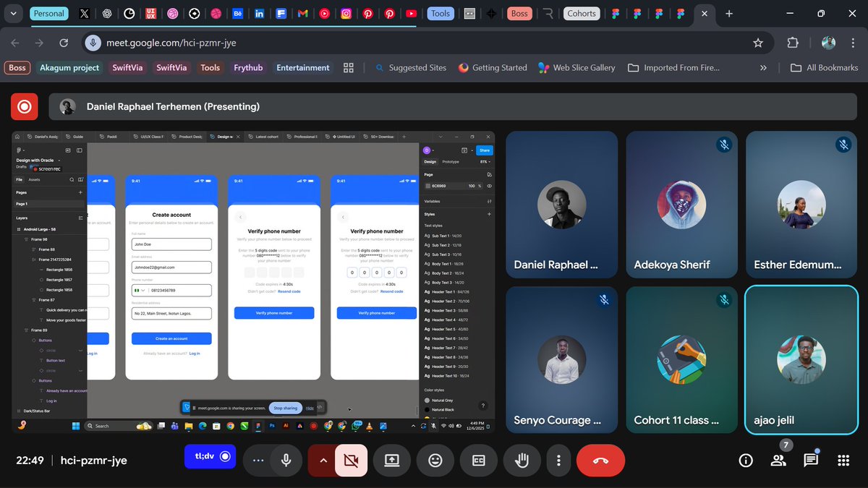Open meeting details info icon
This screenshot has height=488, width=868.
[746, 460]
